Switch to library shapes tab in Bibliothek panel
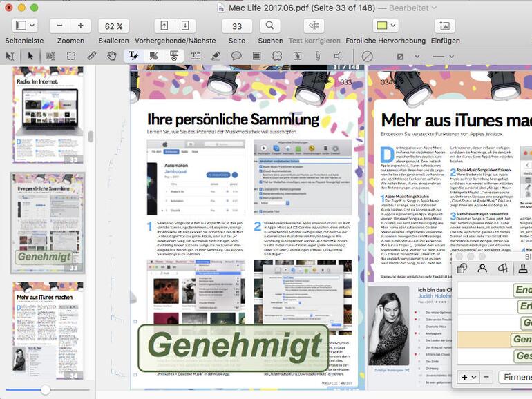Viewport: 532px width, 399px height. (x=462, y=268)
